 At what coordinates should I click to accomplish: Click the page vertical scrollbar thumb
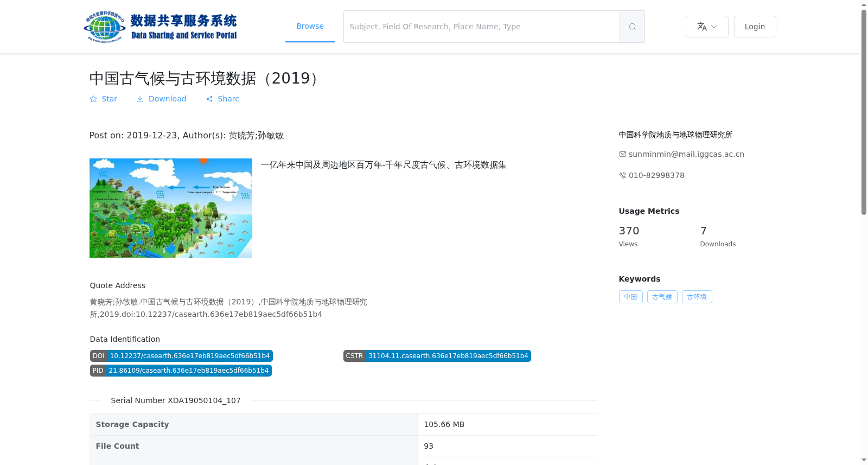(x=864, y=111)
